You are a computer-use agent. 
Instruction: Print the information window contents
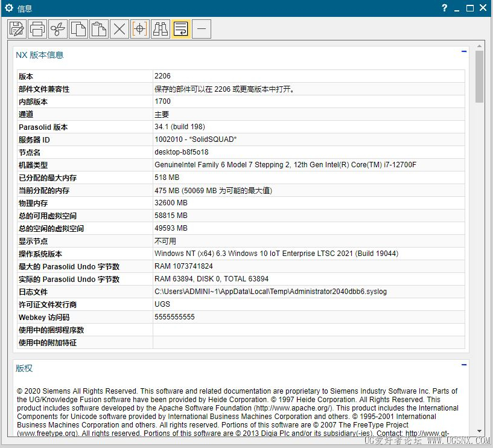[37, 29]
